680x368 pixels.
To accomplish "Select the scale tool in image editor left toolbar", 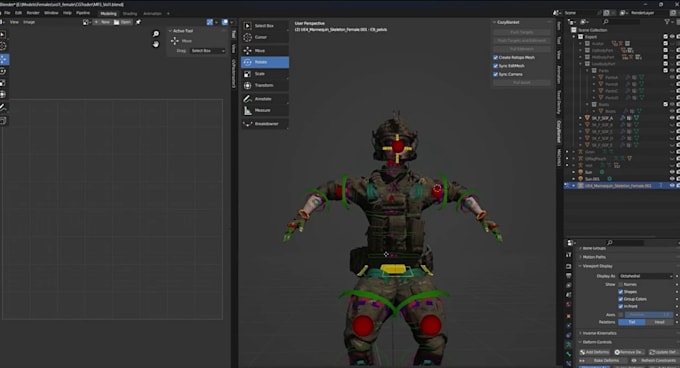I will tap(3, 83).
